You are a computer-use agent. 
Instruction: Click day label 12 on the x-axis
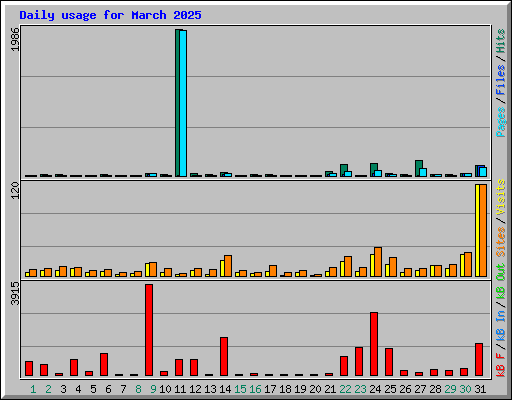point(195,389)
